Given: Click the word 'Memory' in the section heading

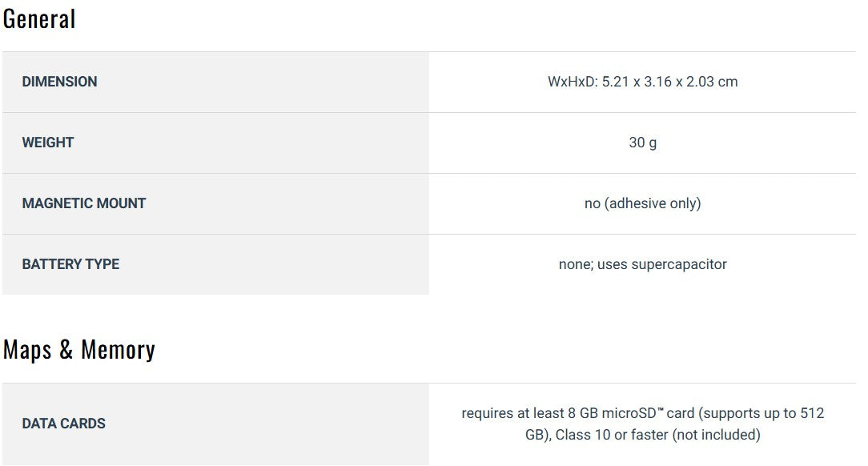Looking at the screenshot, I should click(118, 350).
